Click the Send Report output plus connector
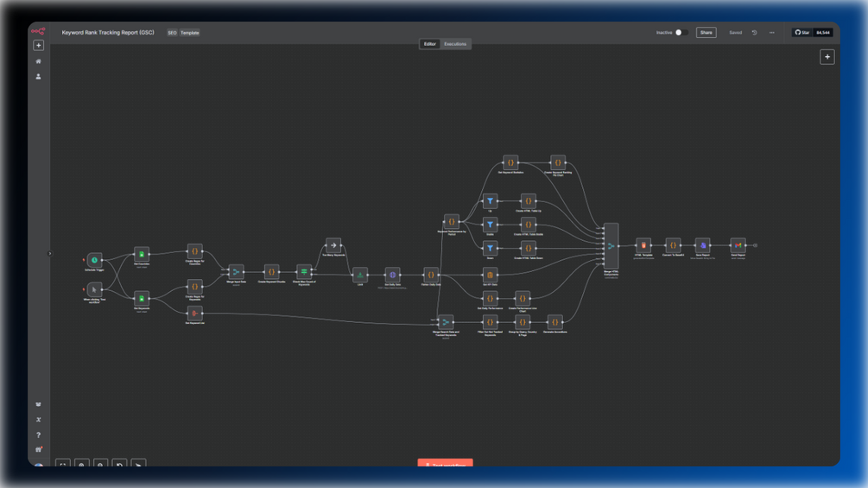The image size is (868, 488). coord(755,245)
